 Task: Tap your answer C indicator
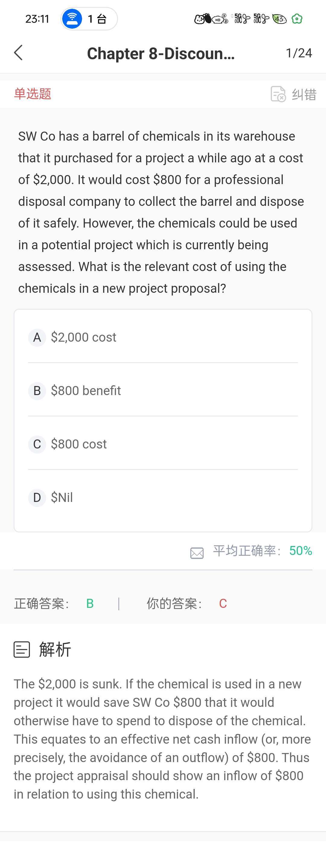point(223,604)
